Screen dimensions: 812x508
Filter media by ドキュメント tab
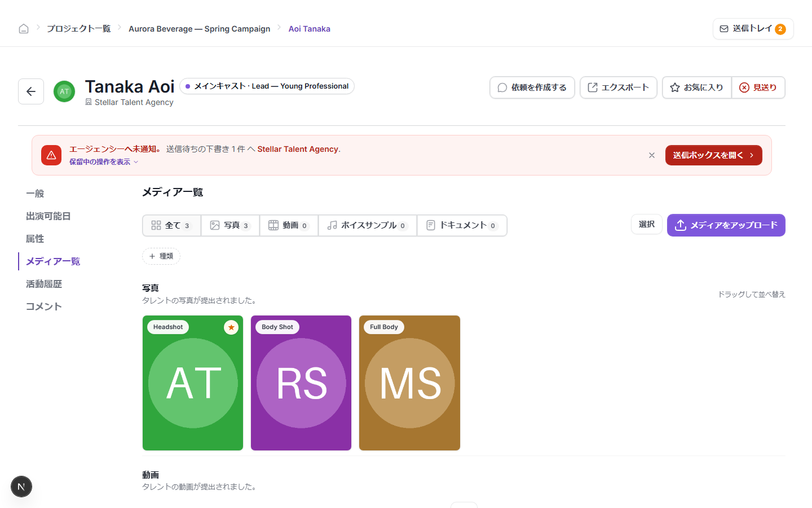coord(462,225)
